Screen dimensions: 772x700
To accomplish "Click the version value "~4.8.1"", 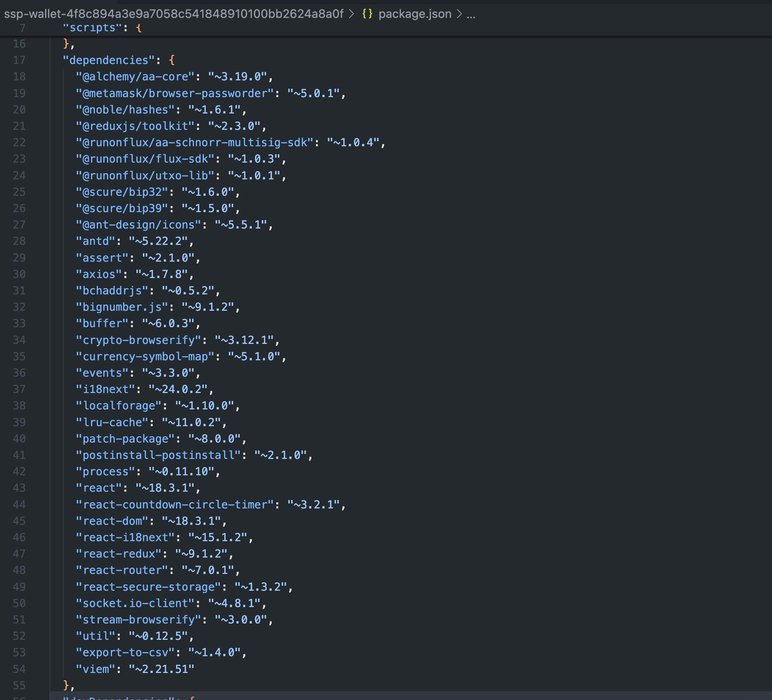I will 234,603.
